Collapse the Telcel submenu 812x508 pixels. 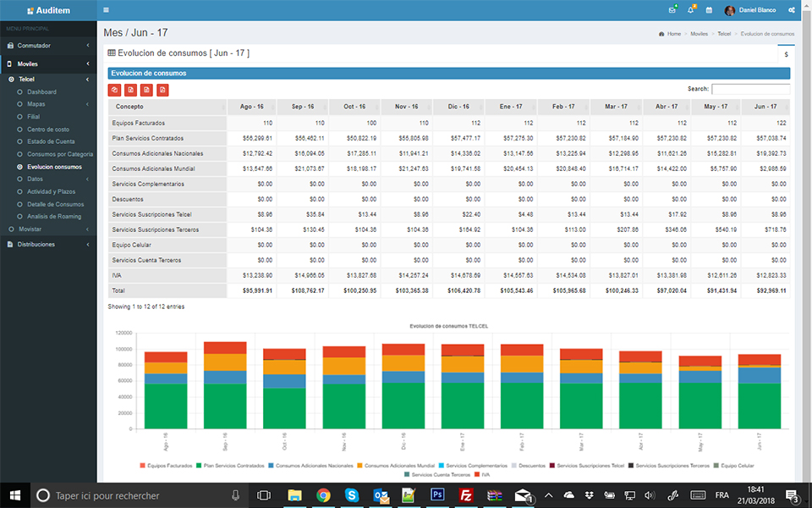point(48,80)
